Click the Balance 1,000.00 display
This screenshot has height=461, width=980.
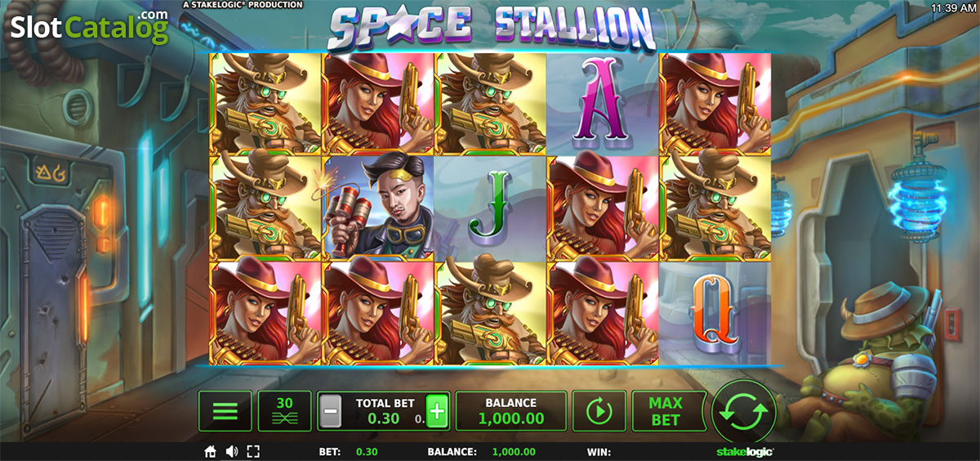pos(511,411)
